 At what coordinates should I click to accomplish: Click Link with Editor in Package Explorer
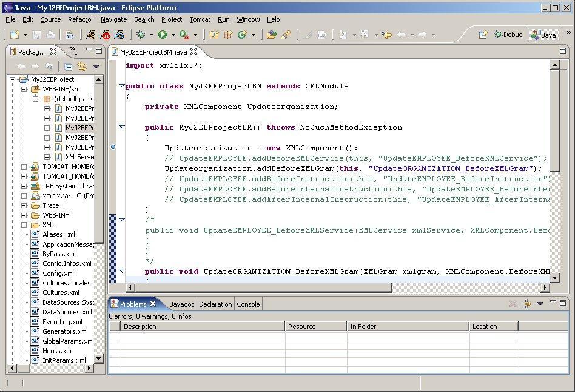pyautogui.click(x=82, y=67)
